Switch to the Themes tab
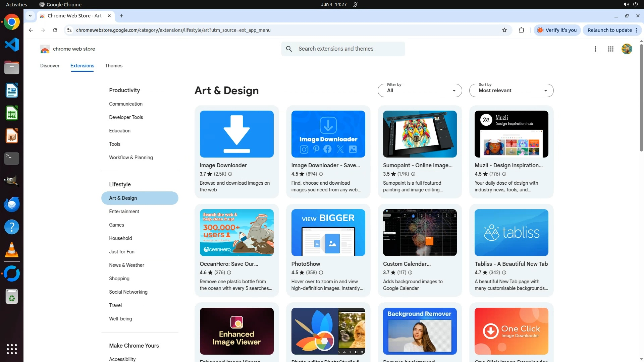This screenshot has height=362, width=644. pyautogui.click(x=113, y=66)
